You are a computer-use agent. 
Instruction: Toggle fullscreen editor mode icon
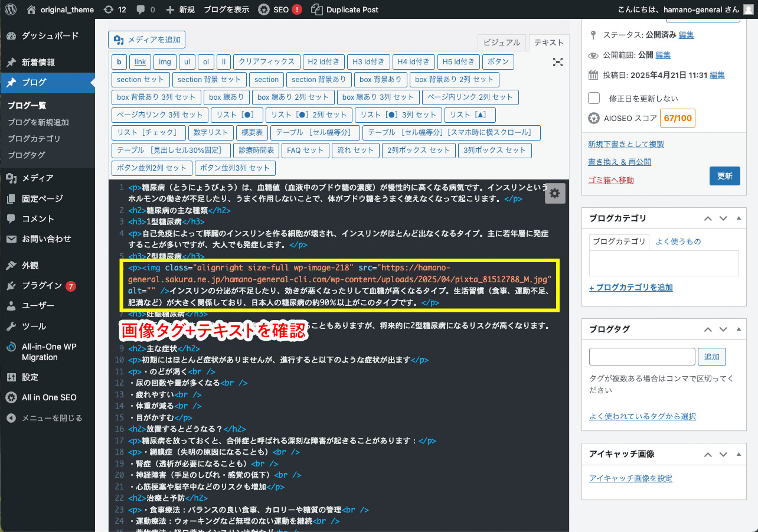click(557, 62)
